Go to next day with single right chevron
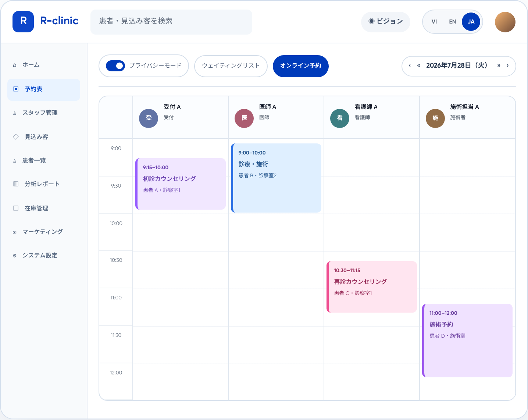 pos(507,65)
